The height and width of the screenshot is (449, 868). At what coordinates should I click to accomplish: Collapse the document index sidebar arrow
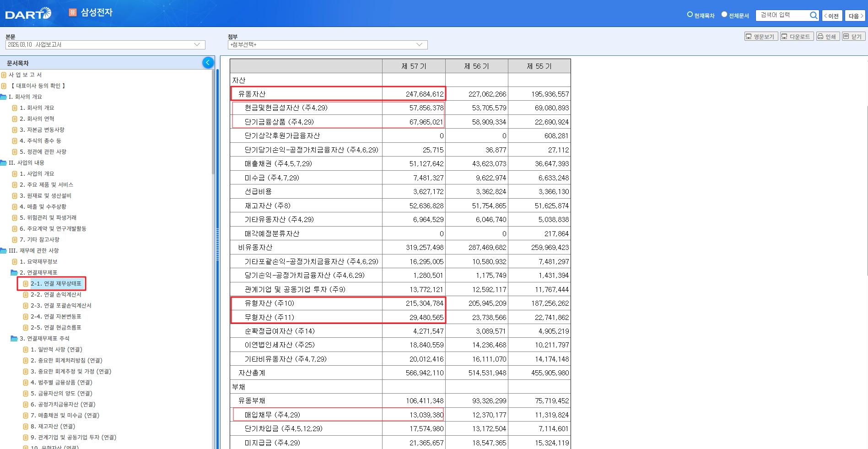pyautogui.click(x=208, y=63)
